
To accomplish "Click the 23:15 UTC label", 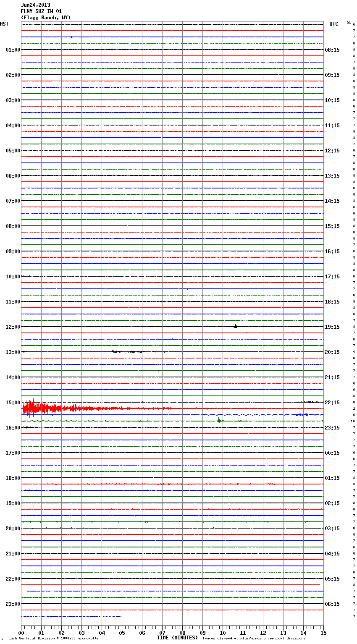I will [332, 428].
